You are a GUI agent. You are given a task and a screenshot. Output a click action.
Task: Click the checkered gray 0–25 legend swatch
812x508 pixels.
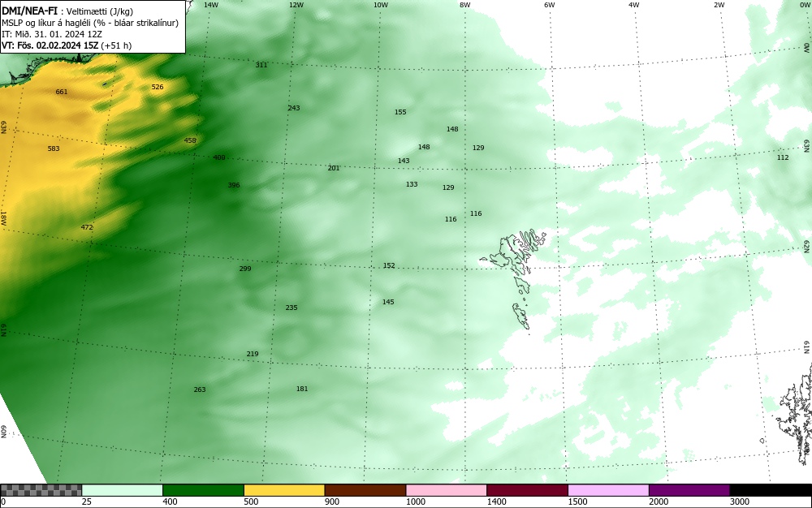(x=41, y=490)
